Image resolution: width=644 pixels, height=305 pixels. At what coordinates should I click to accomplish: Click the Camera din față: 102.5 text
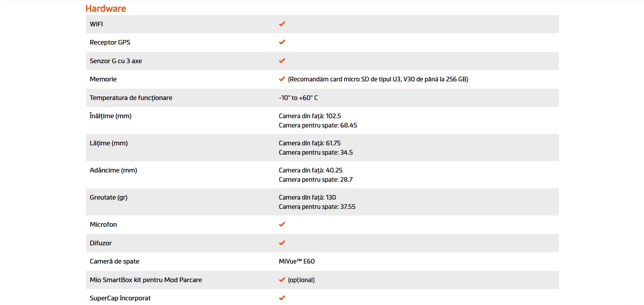[x=310, y=116]
